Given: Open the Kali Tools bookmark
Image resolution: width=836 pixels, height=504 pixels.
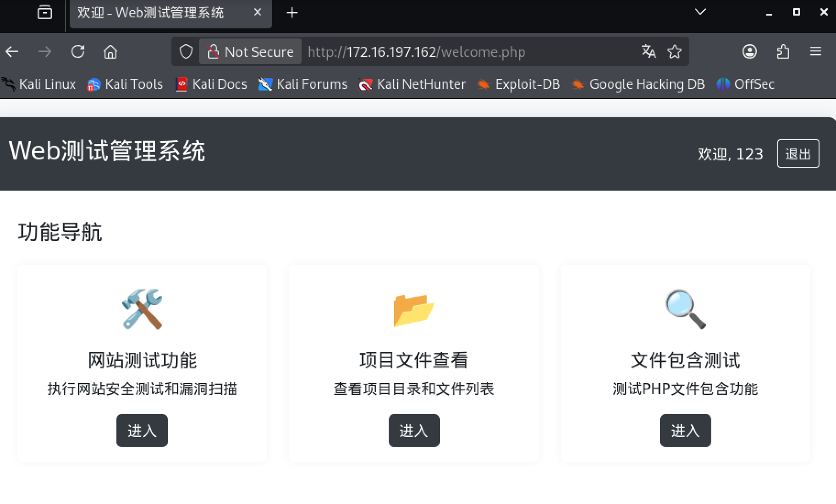Looking at the screenshot, I should tap(125, 84).
